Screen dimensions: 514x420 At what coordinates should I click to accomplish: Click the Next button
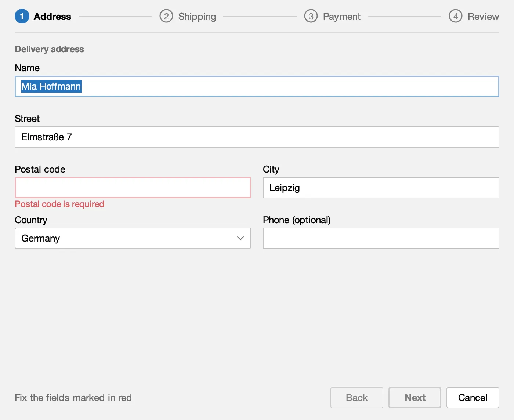pos(415,398)
